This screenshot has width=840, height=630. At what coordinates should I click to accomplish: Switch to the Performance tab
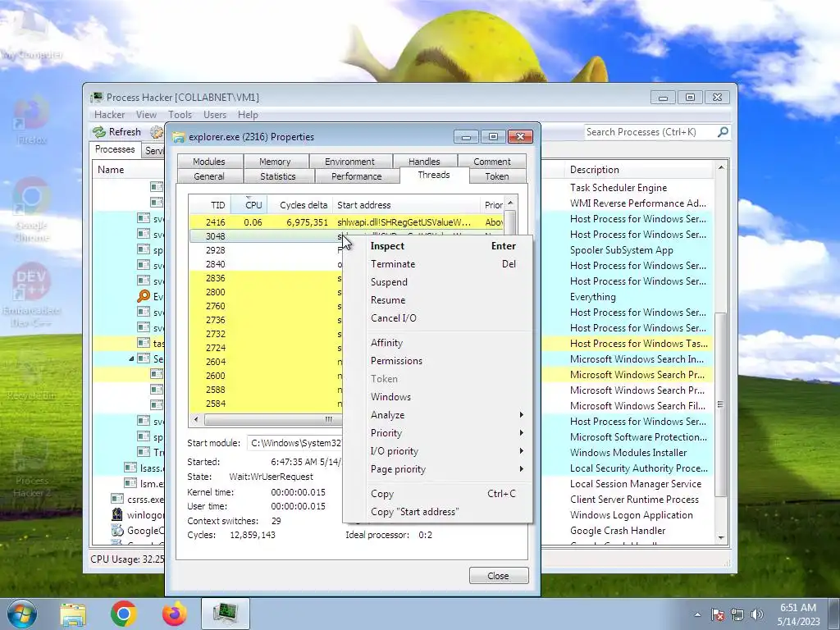(357, 176)
